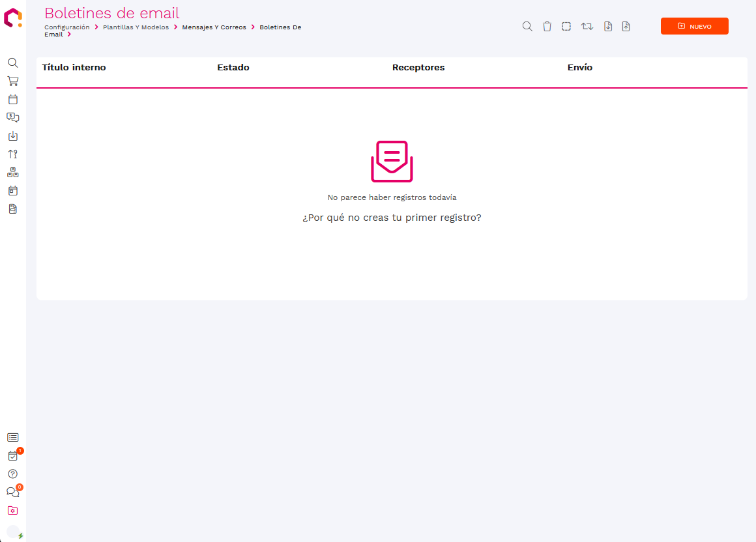The image size is (756, 542).
Task: Navigate to Plantillas Y Modelos breadcrumb
Action: click(x=136, y=27)
